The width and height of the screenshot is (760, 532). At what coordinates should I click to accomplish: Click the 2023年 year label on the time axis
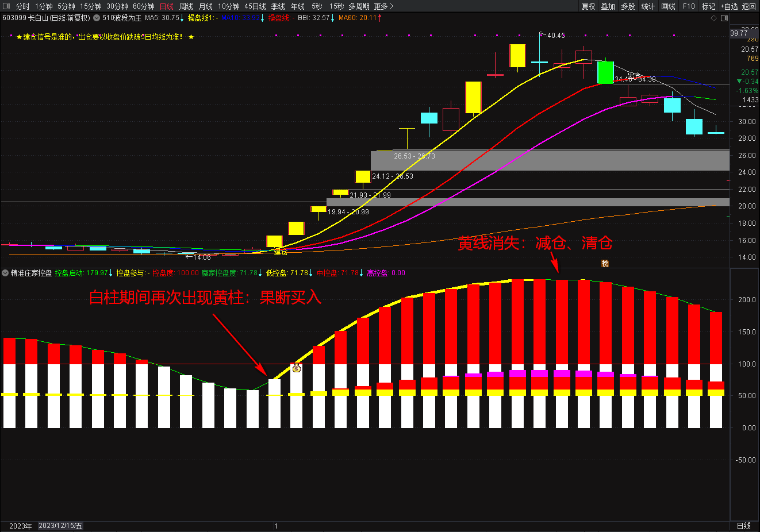click(21, 526)
